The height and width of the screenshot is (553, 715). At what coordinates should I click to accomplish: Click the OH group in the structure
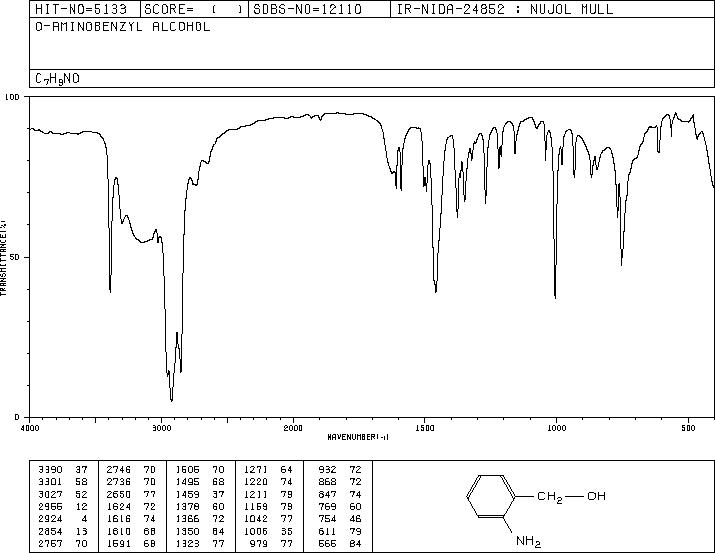coord(596,496)
